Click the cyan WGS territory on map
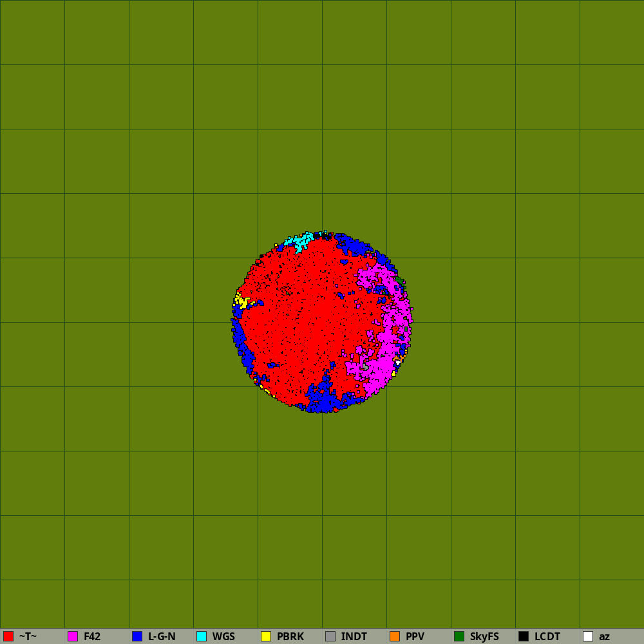This screenshot has width=644, height=644. pos(300,242)
